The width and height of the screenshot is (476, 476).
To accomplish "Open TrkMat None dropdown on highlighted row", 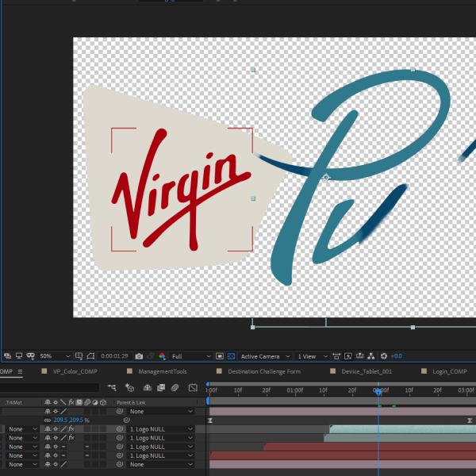I will point(22,429).
